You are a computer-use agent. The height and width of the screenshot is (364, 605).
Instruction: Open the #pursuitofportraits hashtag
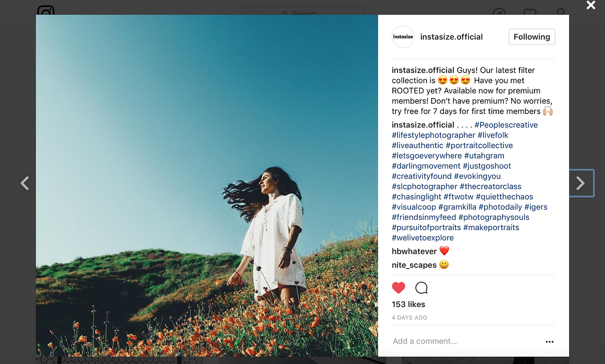[427, 228]
